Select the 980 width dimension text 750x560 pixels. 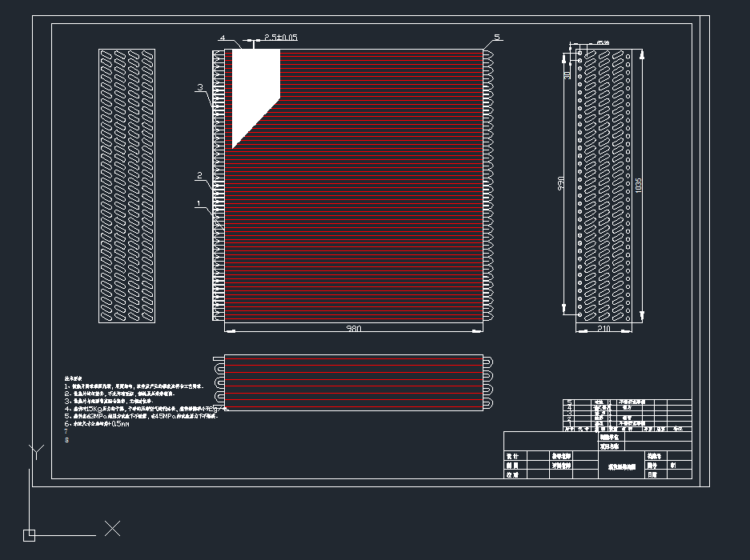coord(353,328)
